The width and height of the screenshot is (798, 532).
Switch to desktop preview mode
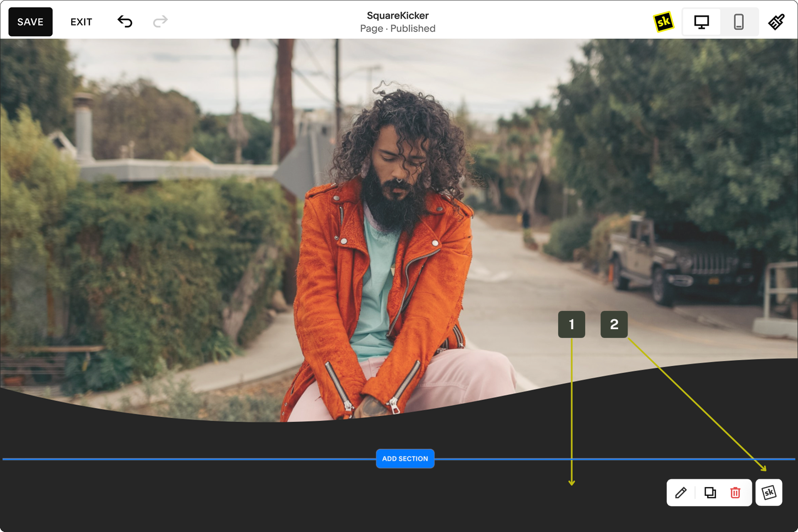pyautogui.click(x=702, y=21)
